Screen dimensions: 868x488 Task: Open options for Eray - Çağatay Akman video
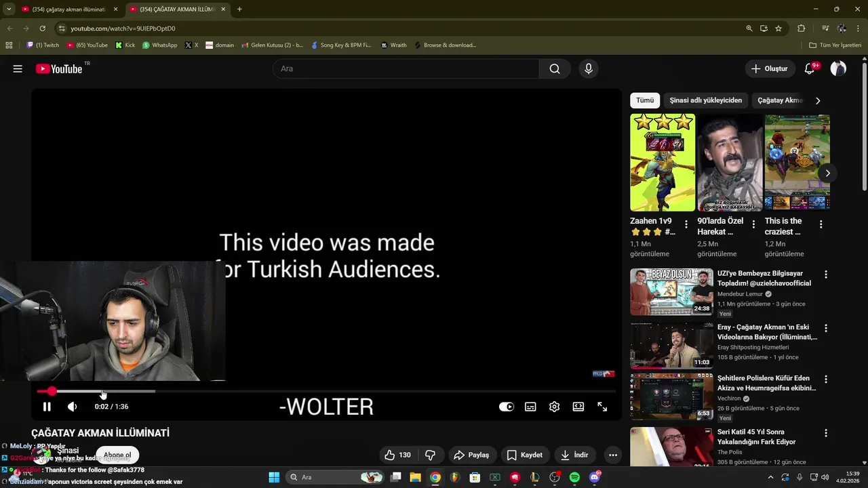[825, 328]
